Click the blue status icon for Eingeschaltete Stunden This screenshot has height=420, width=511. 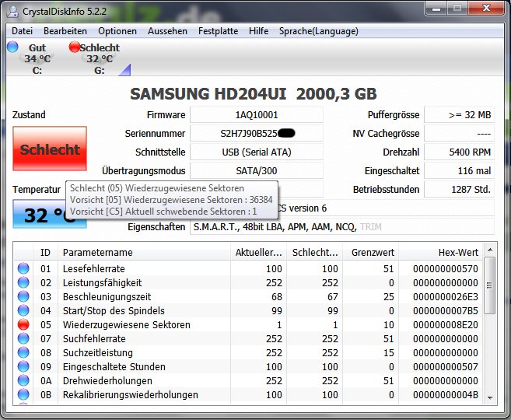click(x=23, y=366)
